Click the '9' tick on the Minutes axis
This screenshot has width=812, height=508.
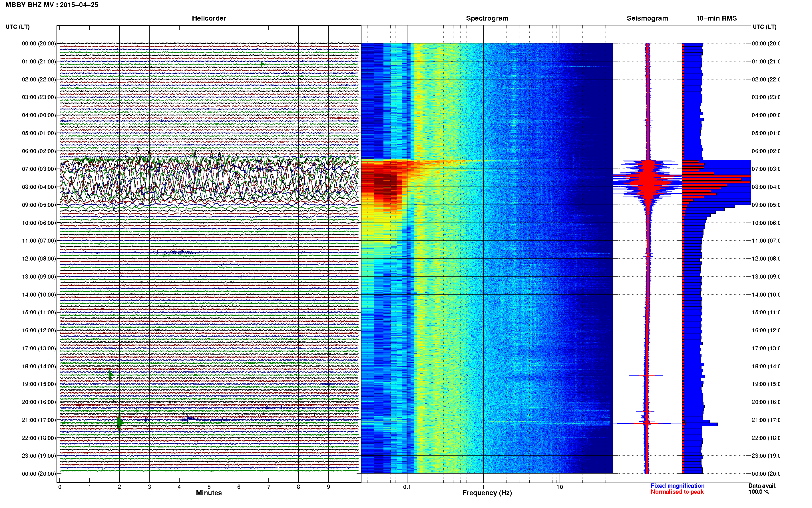point(328,487)
